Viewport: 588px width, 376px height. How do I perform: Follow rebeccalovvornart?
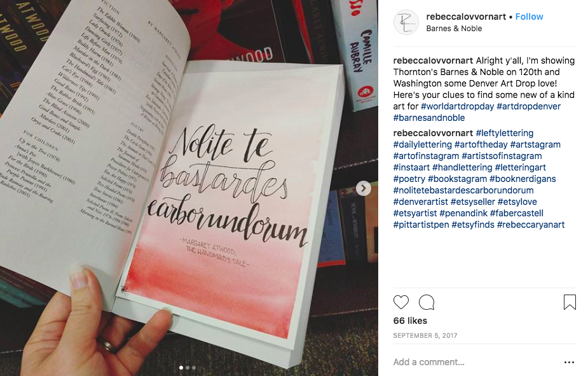pyautogui.click(x=529, y=17)
